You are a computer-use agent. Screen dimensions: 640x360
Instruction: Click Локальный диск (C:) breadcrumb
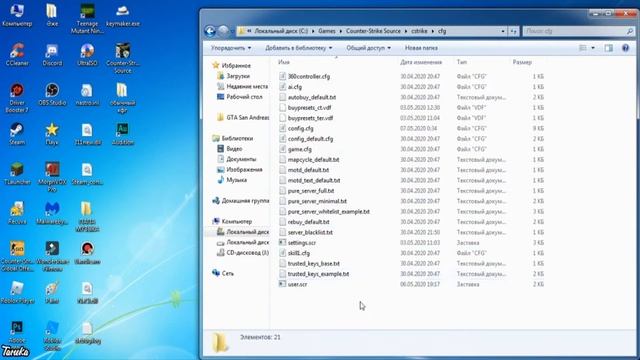[x=281, y=31]
